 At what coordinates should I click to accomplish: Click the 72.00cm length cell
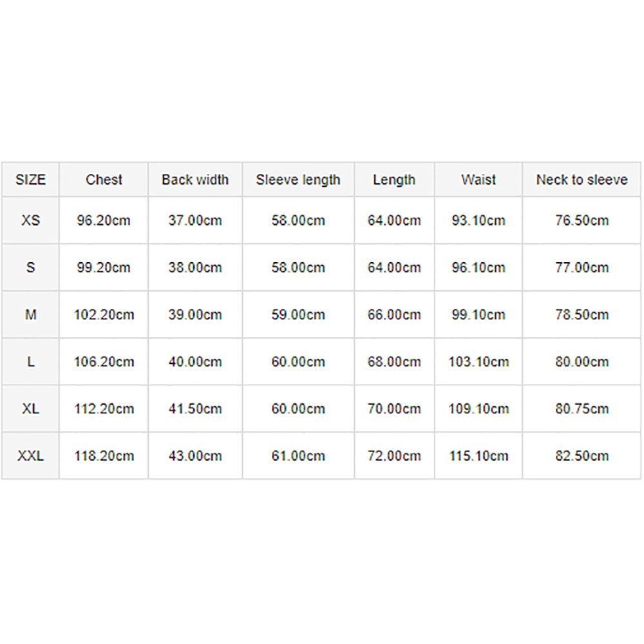394,455
